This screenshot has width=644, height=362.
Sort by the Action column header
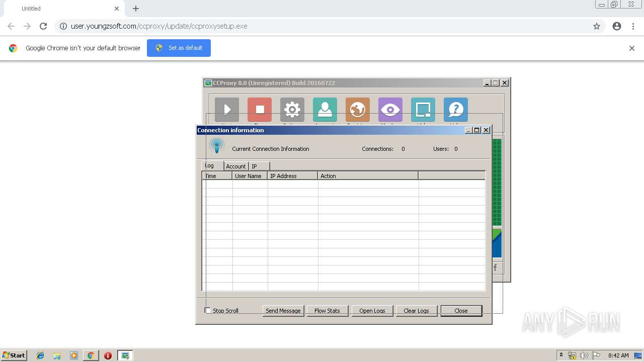(368, 176)
